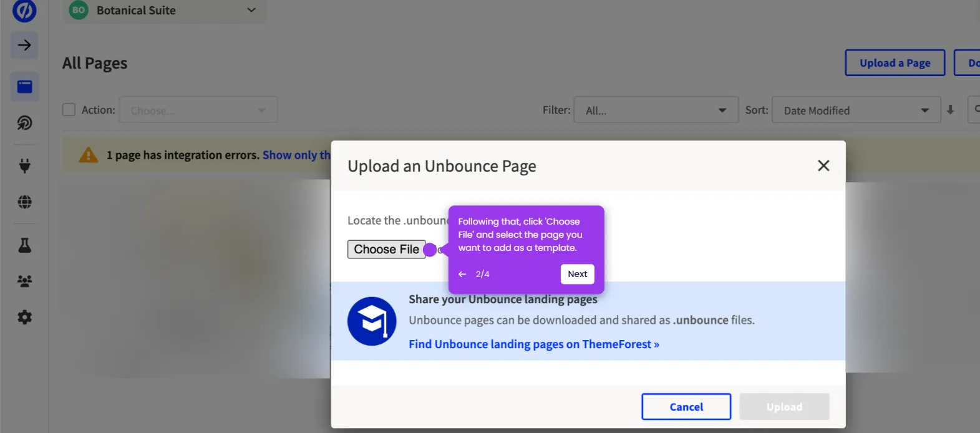Open the Domains globe icon

coord(24,202)
